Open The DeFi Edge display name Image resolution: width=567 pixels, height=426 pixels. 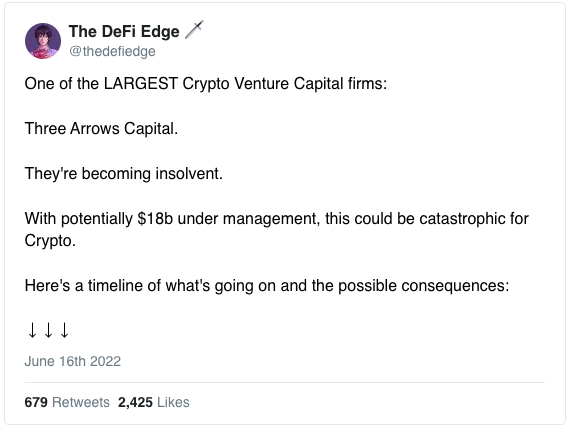tap(124, 31)
